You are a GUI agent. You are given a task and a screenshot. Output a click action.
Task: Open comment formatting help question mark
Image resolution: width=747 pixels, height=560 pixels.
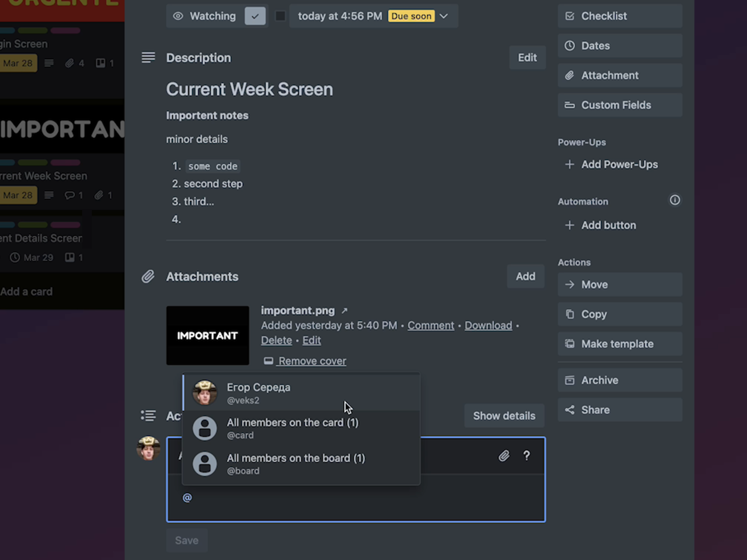point(527,455)
